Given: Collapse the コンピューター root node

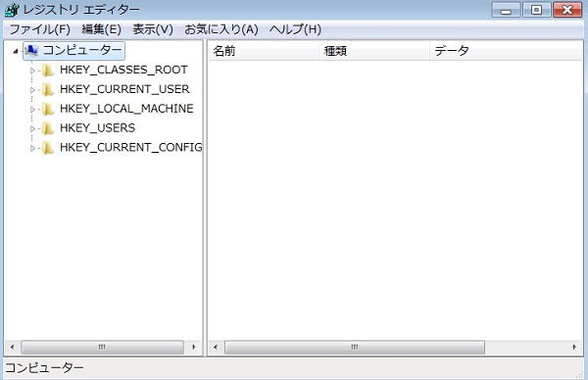Looking at the screenshot, I should (16, 51).
